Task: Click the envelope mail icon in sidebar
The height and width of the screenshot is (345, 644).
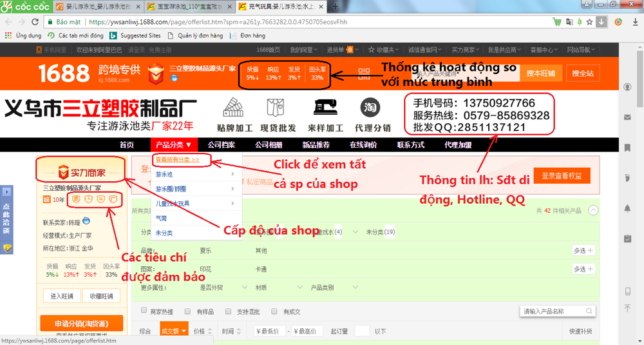Action: pyautogui.click(x=627, y=117)
